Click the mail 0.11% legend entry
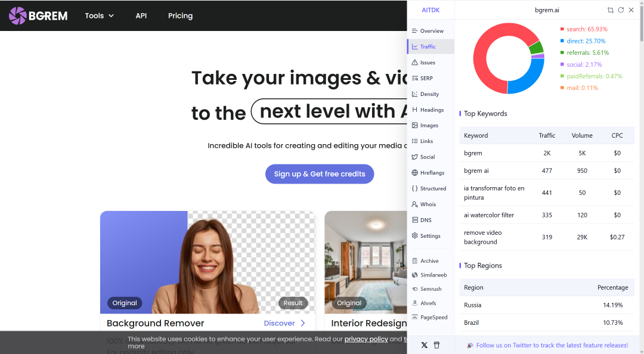Image resolution: width=644 pixels, height=354 pixels. (579, 88)
